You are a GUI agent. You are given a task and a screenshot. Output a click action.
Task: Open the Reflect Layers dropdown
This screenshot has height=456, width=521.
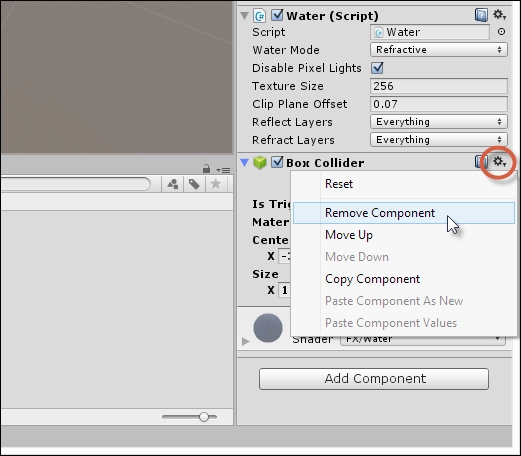tap(439, 122)
